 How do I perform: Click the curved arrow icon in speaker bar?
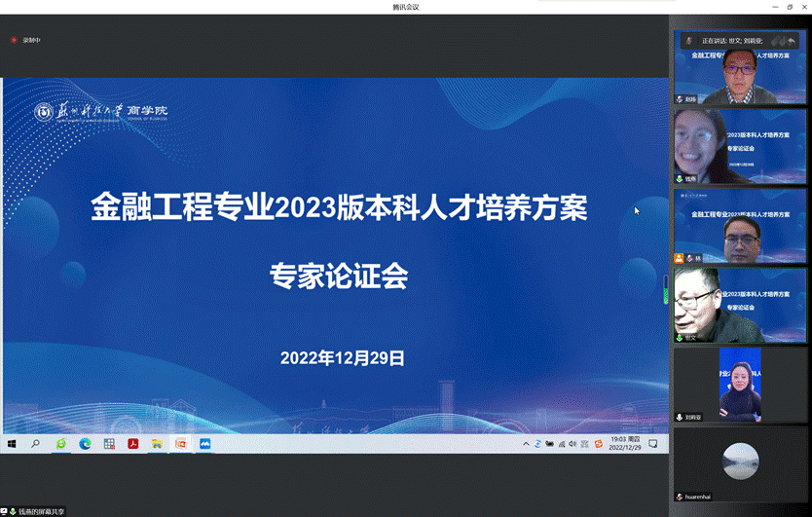tap(792, 41)
